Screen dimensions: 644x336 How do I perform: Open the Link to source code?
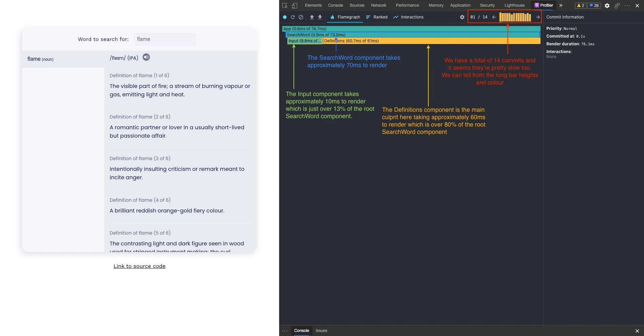click(140, 266)
